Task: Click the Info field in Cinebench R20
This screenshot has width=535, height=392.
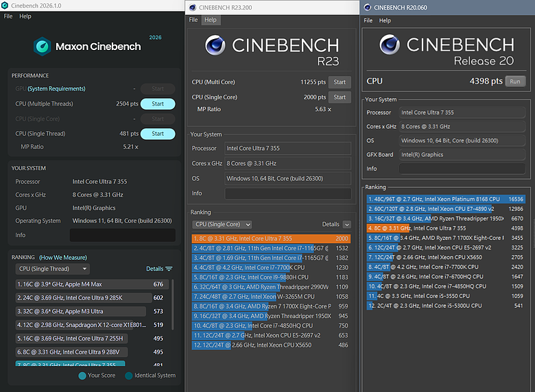Action: [462, 169]
